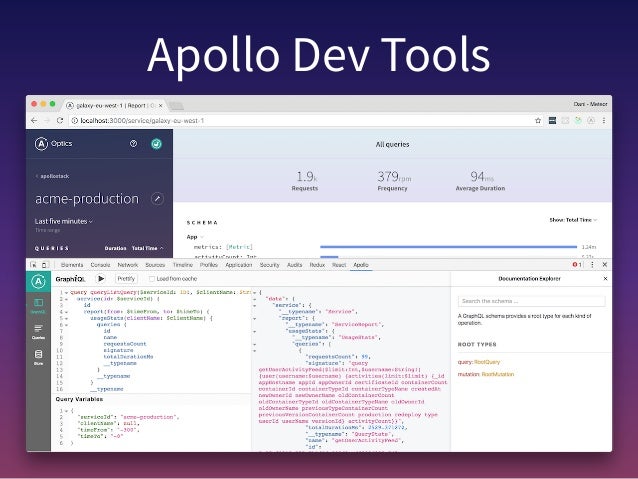
Task: Click the Prettify button
Action: 126,279
